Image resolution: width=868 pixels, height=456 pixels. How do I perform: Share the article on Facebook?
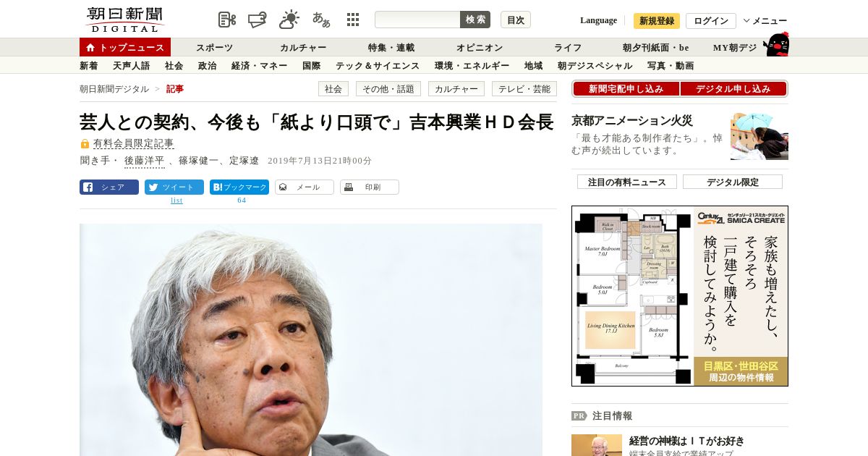[x=109, y=187]
